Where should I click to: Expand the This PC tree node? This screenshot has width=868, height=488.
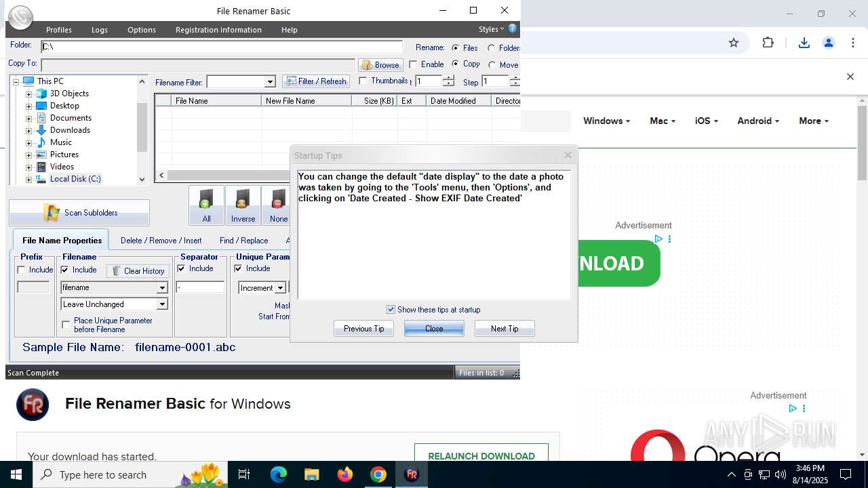(x=16, y=81)
